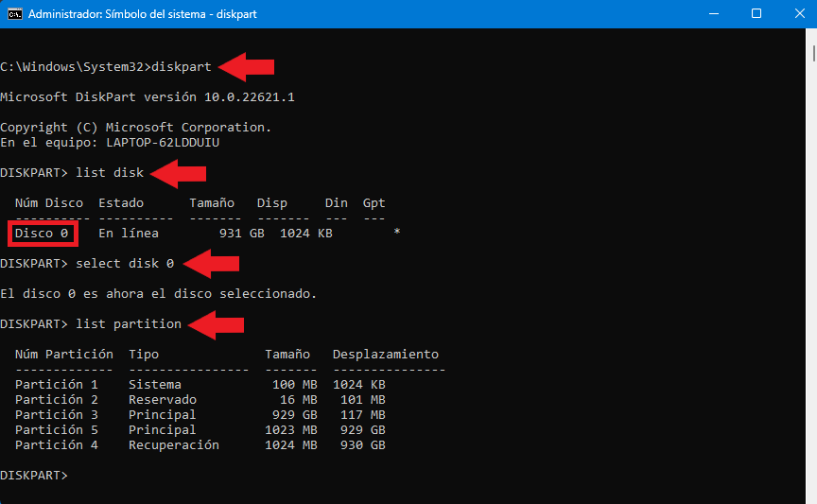This screenshot has width=817, height=504.
Task: Click the 'Recuperación' partition type
Action: pos(174,445)
